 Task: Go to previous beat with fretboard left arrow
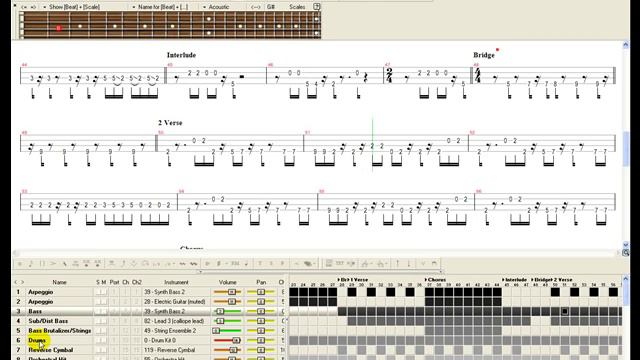pos(24,7)
